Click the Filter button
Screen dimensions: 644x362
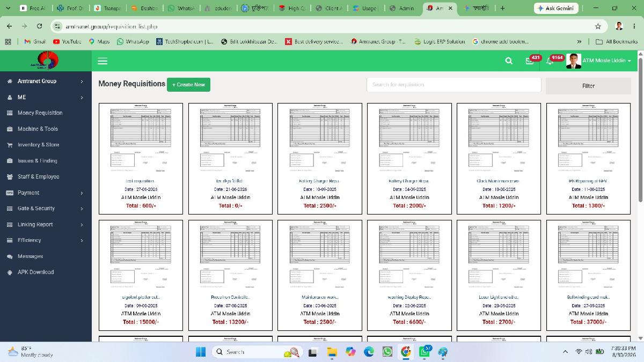[x=588, y=86]
